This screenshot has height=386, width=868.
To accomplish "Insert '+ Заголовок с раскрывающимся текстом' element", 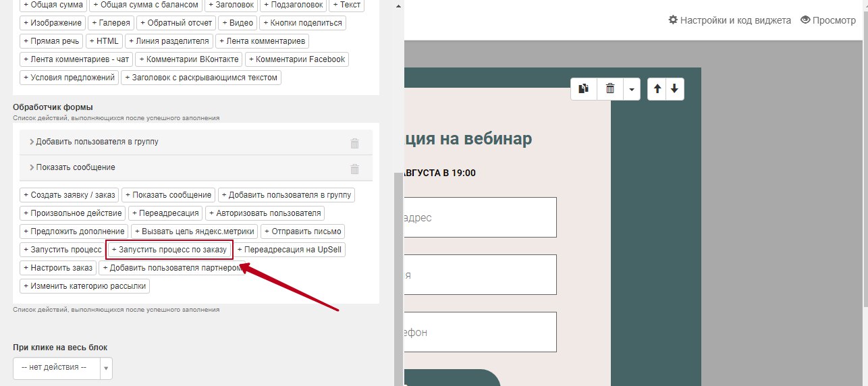I will point(202,78).
